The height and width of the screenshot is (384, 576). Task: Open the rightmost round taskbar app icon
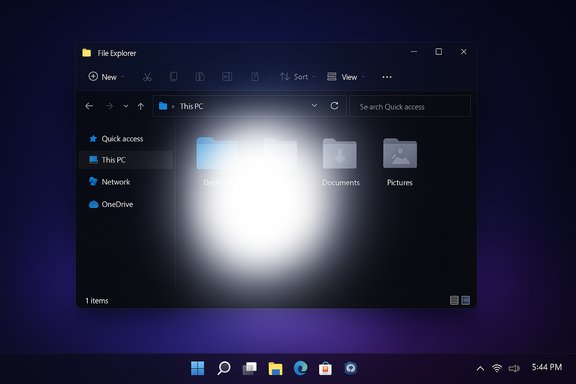point(351,368)
